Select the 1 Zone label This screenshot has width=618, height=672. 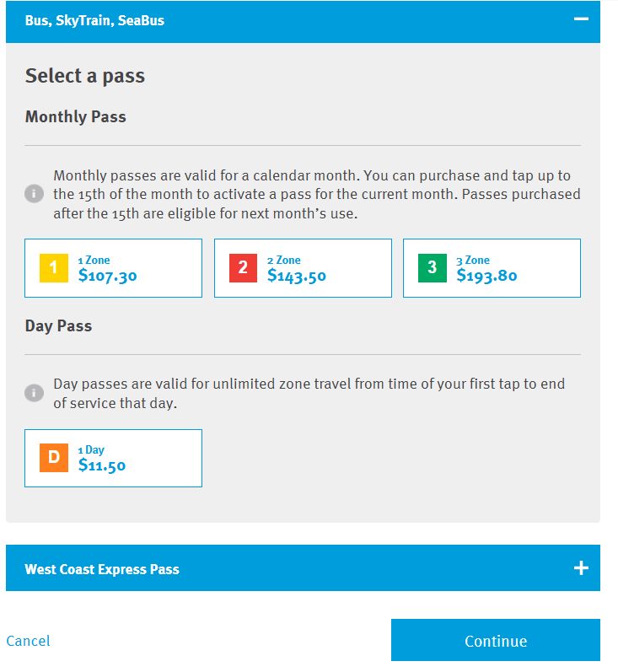pos(94,261)
